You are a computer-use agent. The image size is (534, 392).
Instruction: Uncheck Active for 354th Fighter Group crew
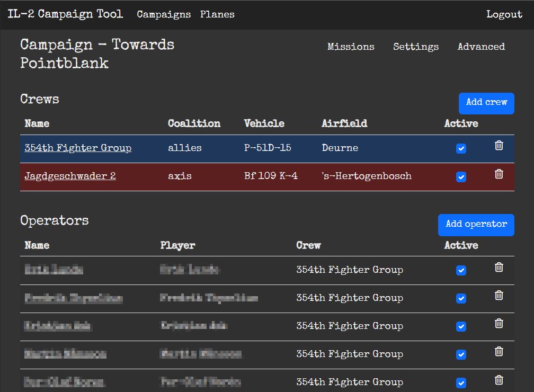click(x=461, y=149)
